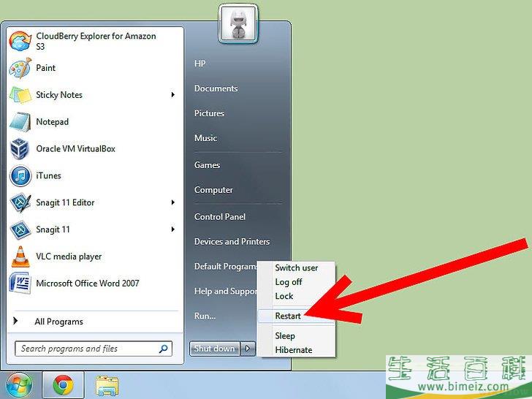Open Games from Start menu

point(207,165)
